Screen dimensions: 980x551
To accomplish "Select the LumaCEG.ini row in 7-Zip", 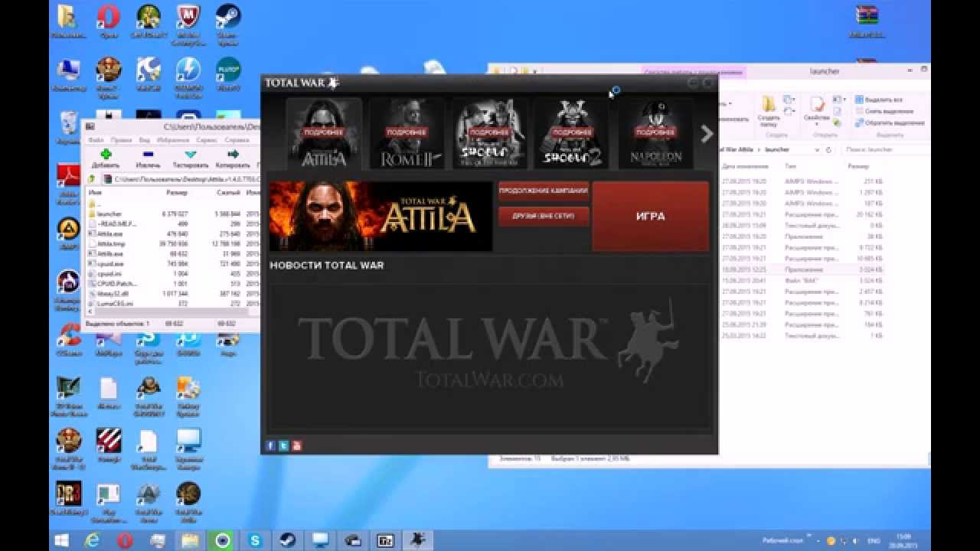I will pyautogui.click(x=173, y=303).
